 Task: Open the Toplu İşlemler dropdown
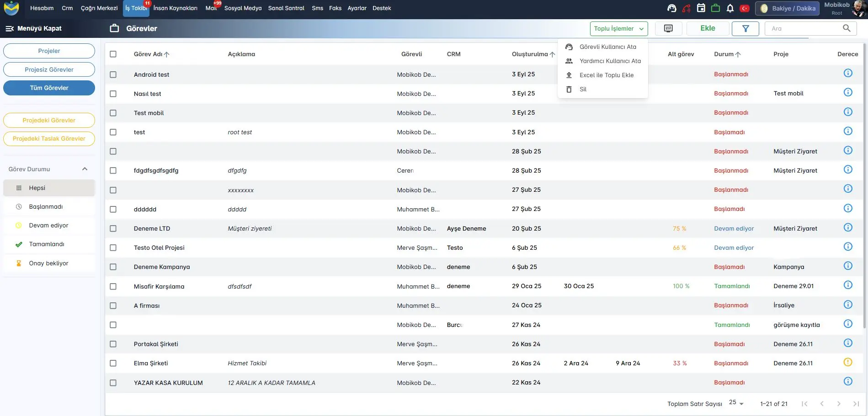pyautogui.click(x=618, y=28)
